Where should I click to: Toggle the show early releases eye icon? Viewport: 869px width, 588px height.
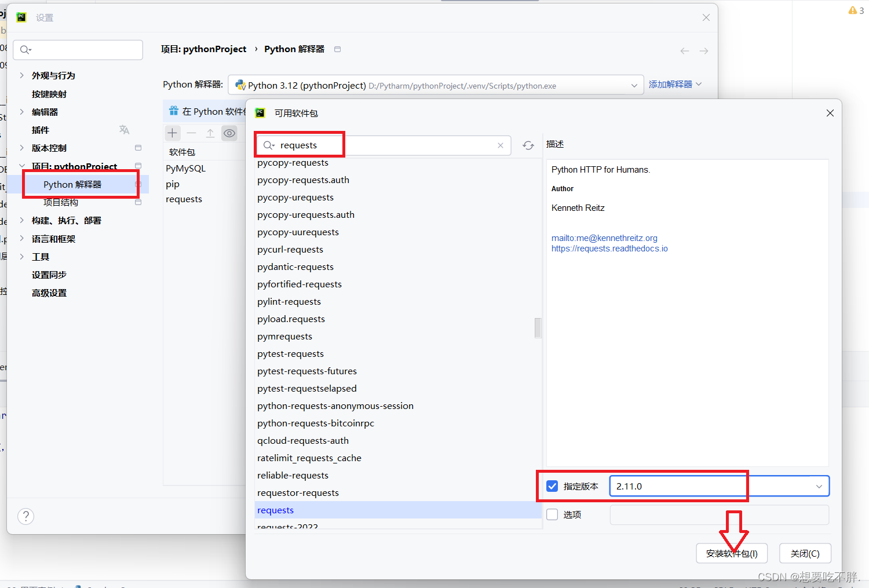[x=229, y=133]
